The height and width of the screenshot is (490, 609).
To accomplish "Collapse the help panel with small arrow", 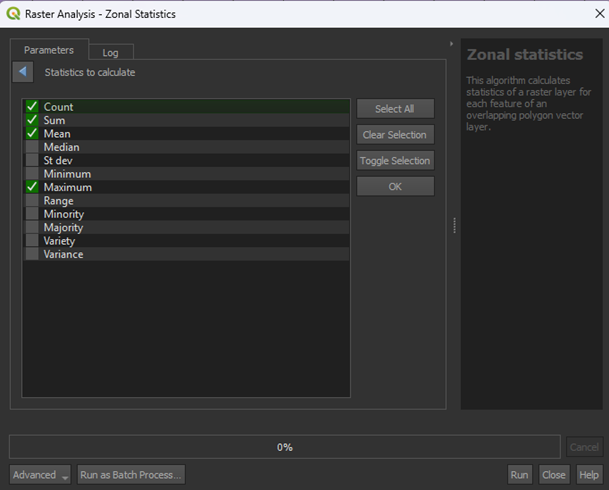I will tap(452, 44).
